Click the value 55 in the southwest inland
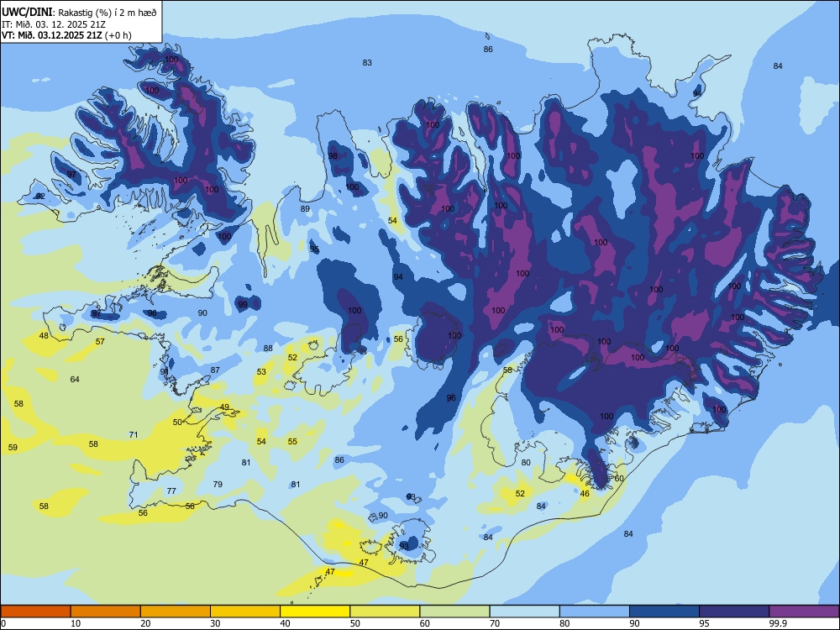 292,442
